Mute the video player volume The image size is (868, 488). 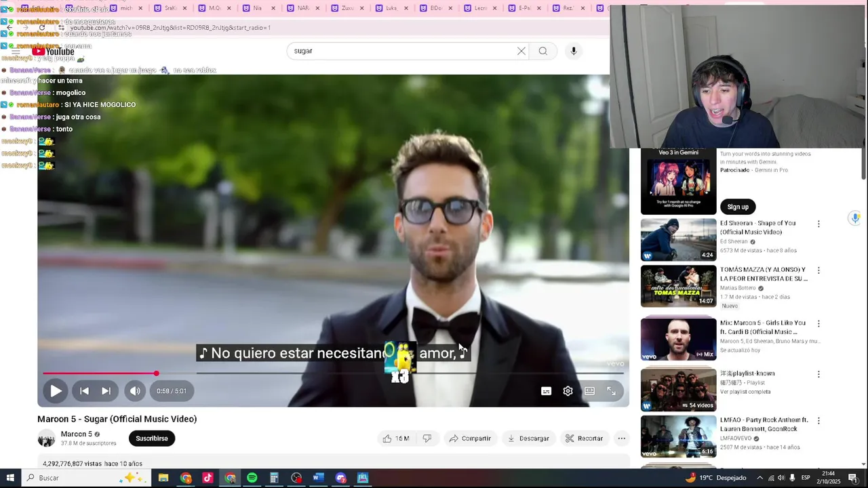[x=135, y=391]
